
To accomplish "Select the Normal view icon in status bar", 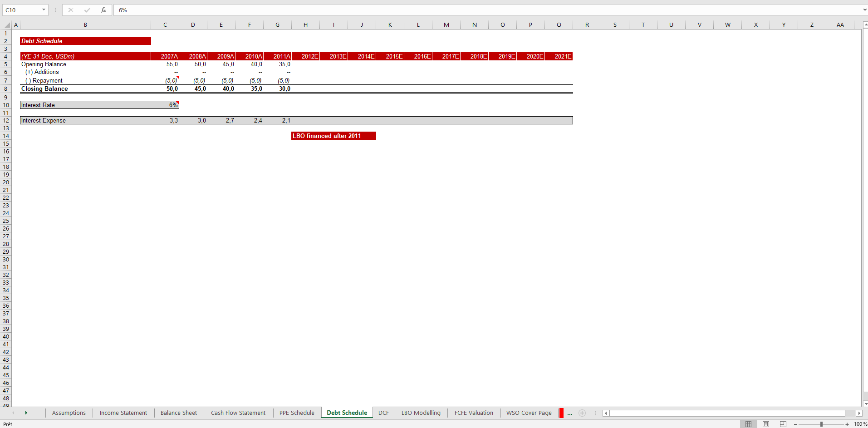I will (748, 424).
